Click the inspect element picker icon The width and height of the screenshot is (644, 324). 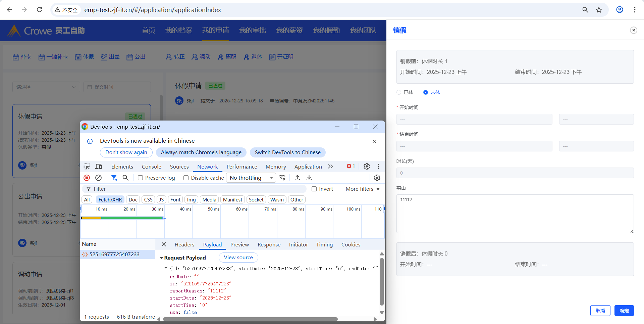pos(87,167)
